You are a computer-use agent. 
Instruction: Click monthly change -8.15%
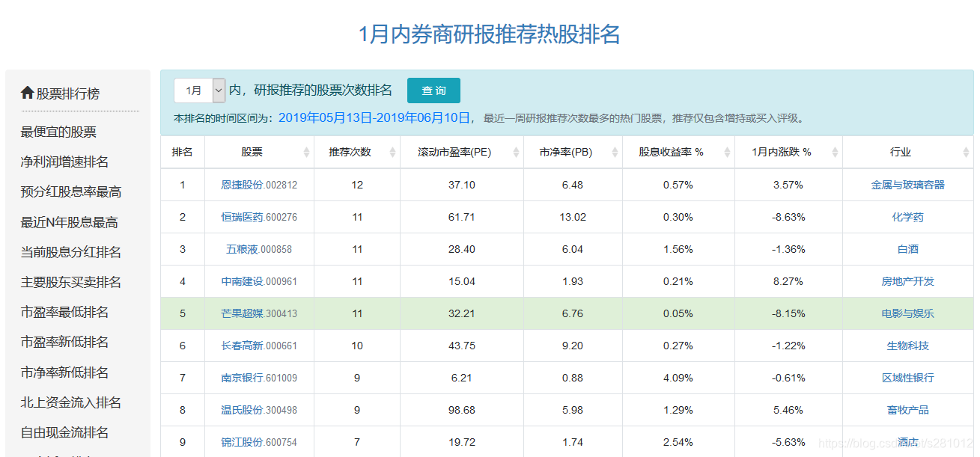tap(788, 313)
